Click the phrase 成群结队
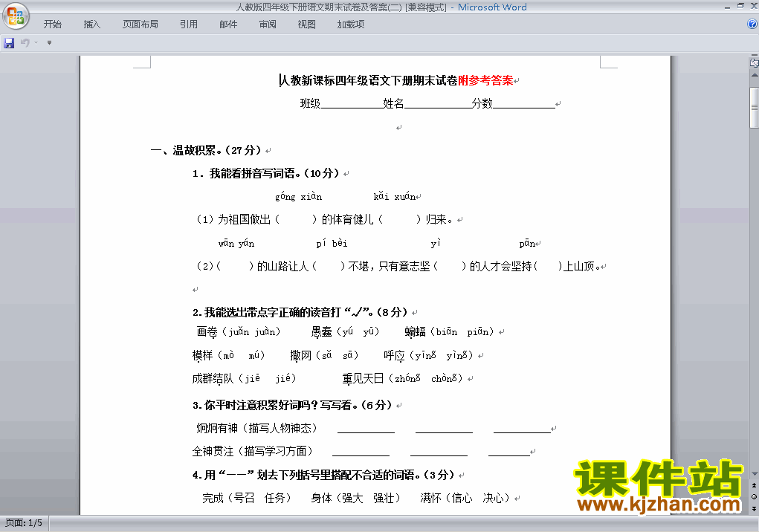This screenshot has width=759, height=532. pyautogui.click(x=213, y=379)
